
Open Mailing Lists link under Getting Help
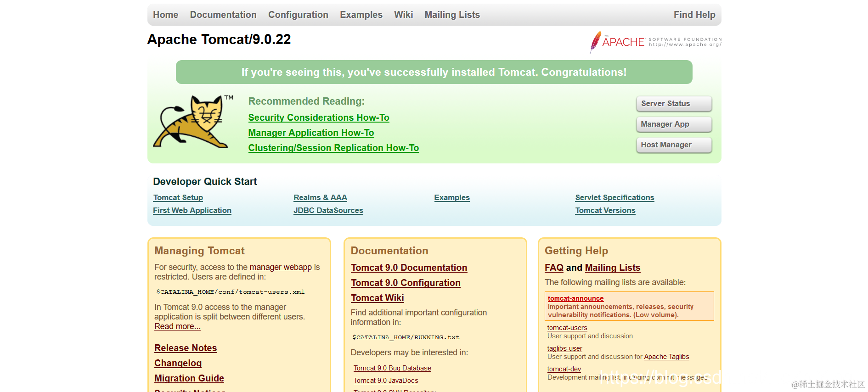(x=613, y=268)
